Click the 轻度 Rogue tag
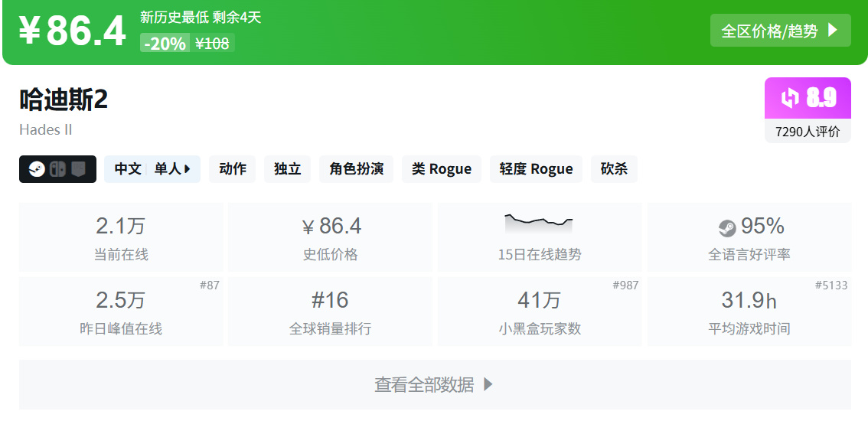868x434 pixels. 536,169
